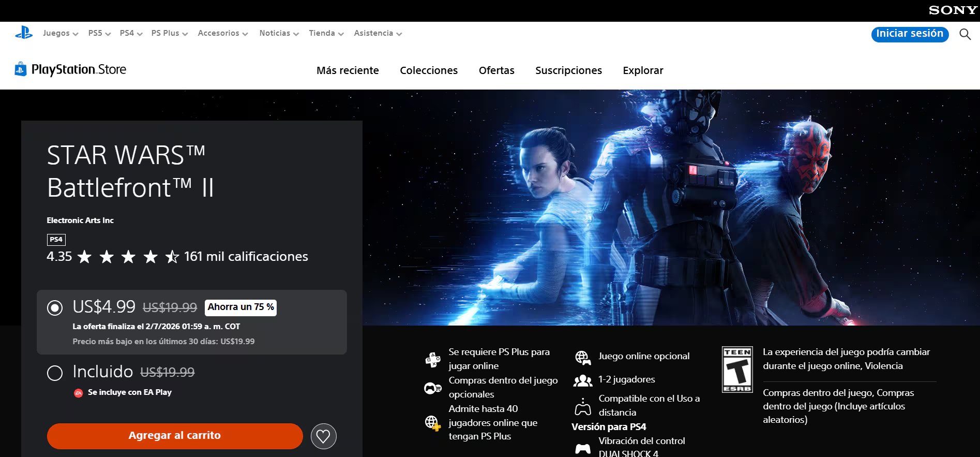Open the Explorar tab

[643, 70]
